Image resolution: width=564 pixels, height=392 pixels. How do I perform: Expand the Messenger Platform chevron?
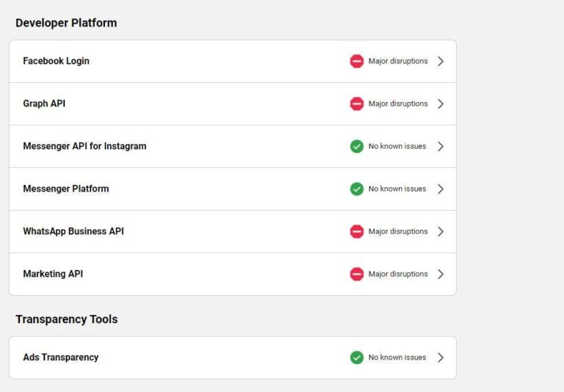click(x=441, y=189)
